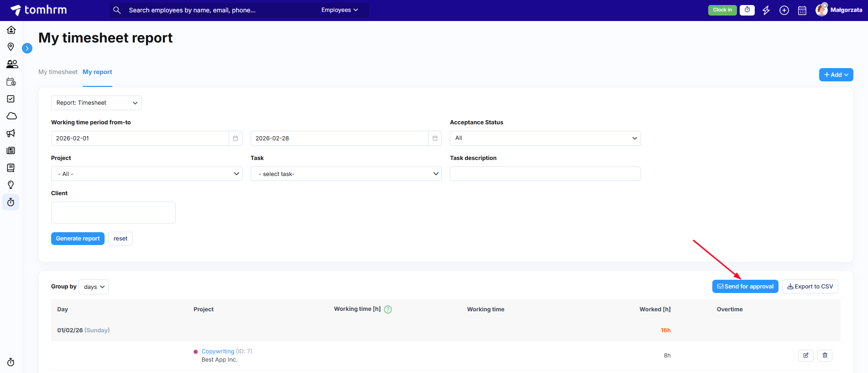Open the employees sidebar icon
This screenshot has height=373, width=868.
(12, 64)
